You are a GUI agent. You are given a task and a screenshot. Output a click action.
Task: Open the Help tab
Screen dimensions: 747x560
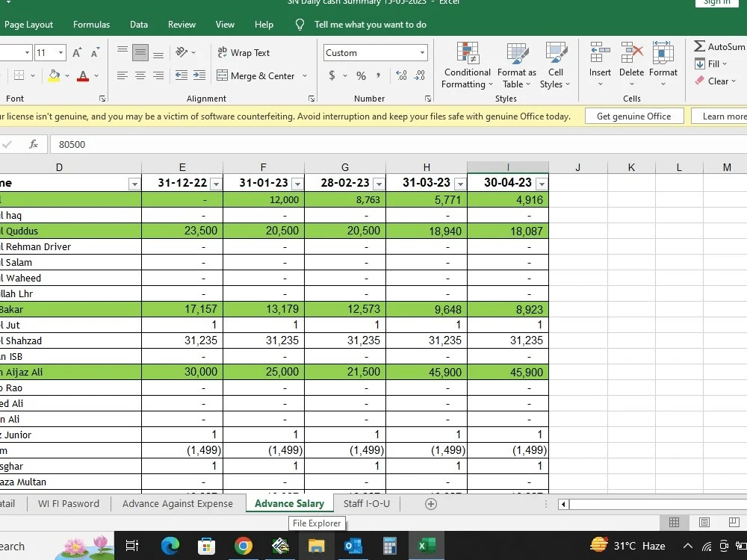pyautogui.click(x=264, y=25)
